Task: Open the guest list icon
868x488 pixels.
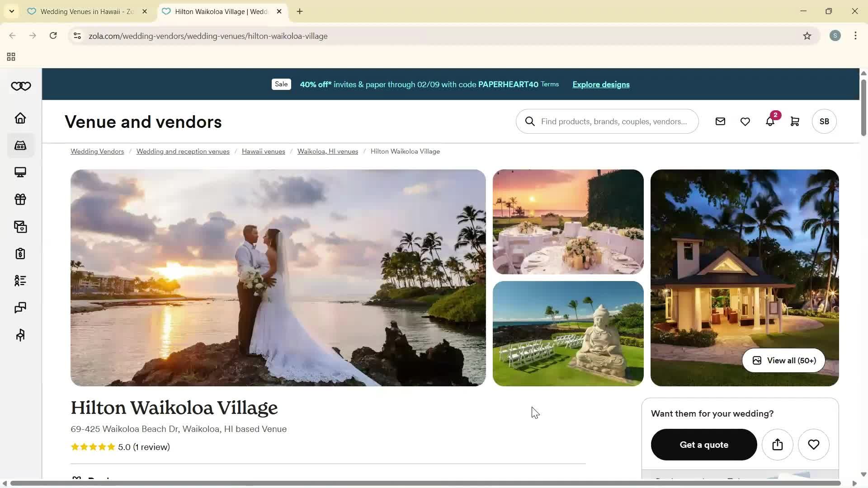Action: (20, 281)
